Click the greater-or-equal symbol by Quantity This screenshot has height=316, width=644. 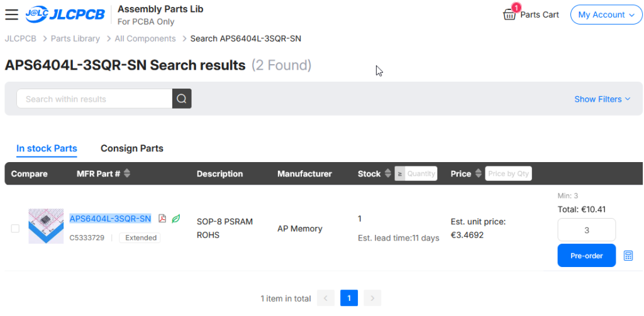click(x=399, y=173)
